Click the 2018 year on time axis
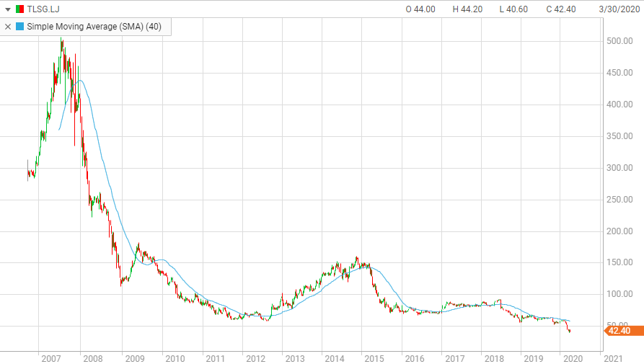The image size is (644, 364). tap(494, 358)
